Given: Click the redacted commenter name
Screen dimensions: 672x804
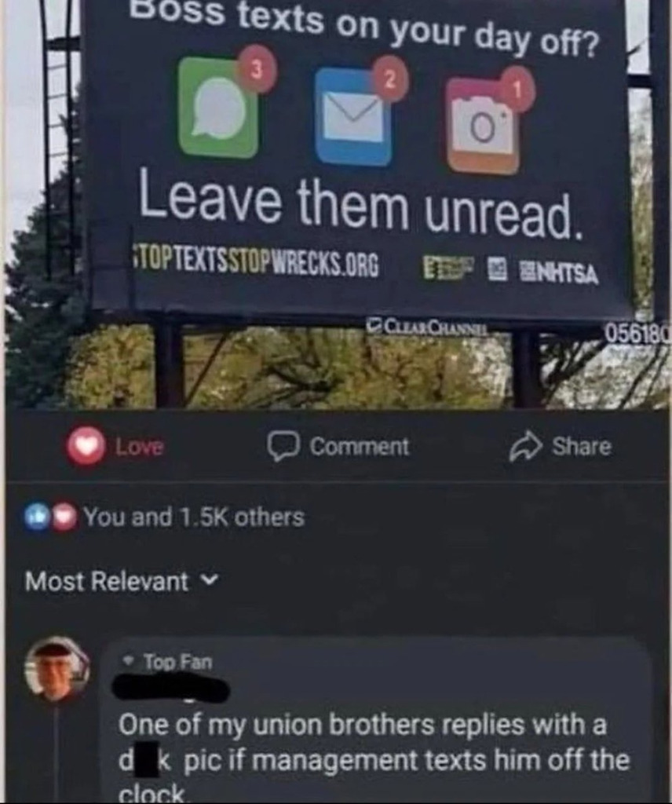Looking at the screenshot, I should (x=170, y=688).
